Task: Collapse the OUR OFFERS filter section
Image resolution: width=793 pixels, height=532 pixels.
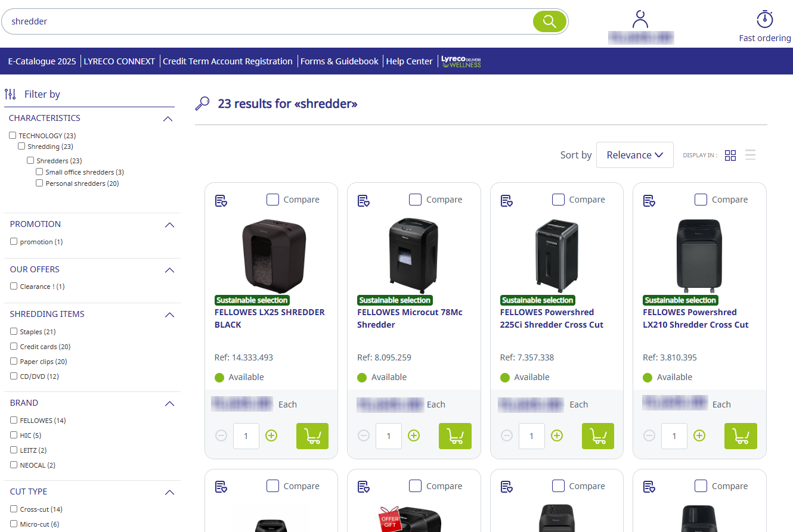Action: click(170, 270)
